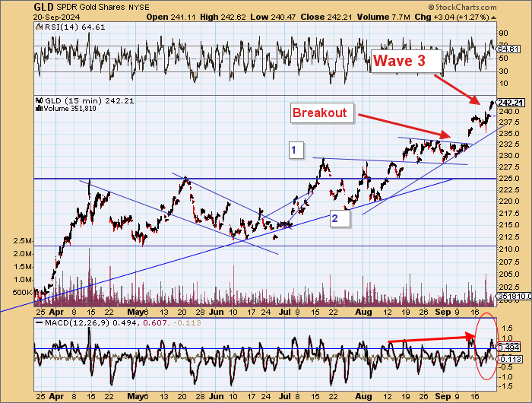Click the 215.0 price axis label
532x403 pixels.
tap(509, 225)
